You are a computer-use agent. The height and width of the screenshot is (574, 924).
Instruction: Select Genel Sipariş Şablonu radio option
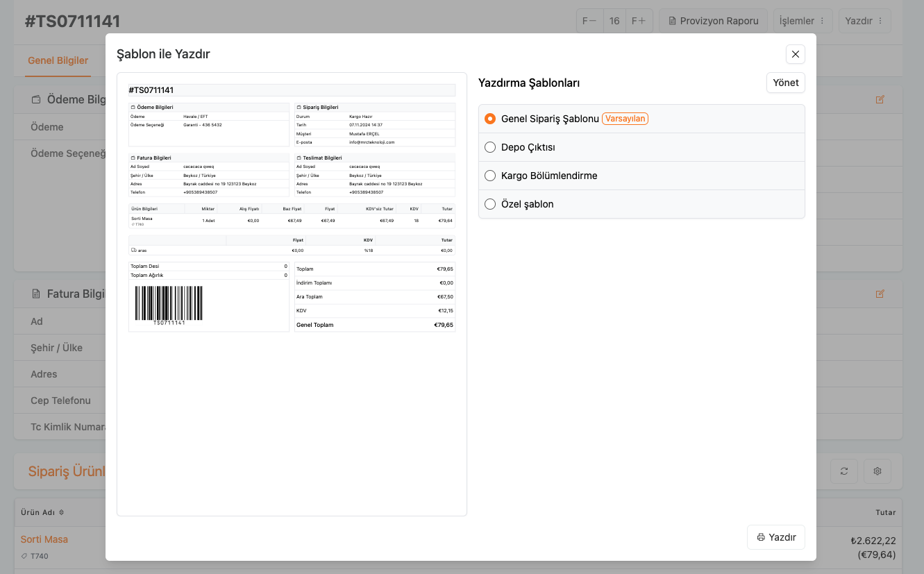tap(490, 119)
